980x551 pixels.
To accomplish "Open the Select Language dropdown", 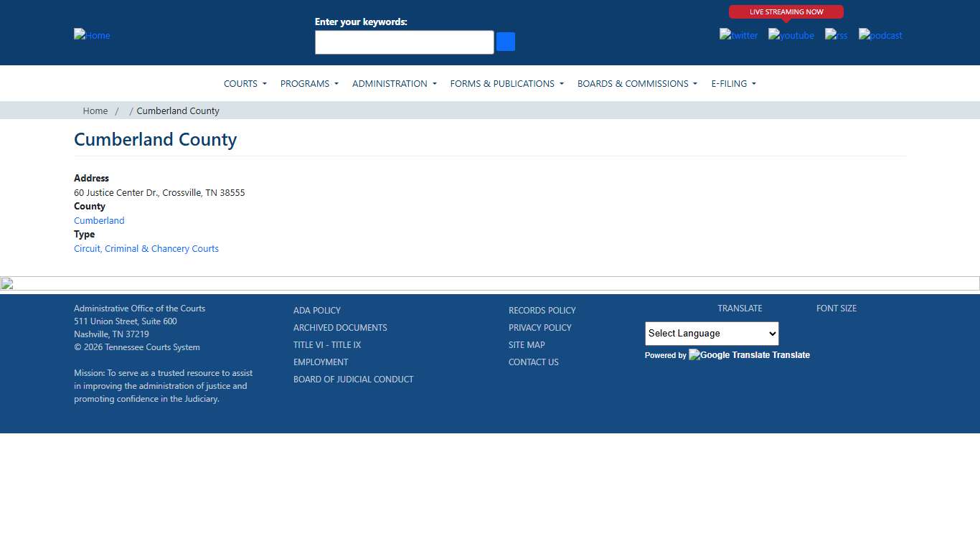I will pos(711,333).
